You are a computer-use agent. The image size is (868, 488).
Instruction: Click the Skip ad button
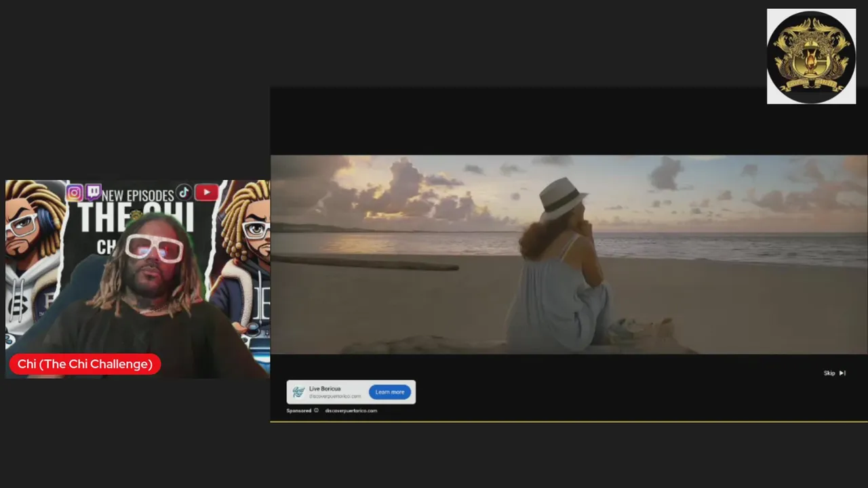(835, 373)
